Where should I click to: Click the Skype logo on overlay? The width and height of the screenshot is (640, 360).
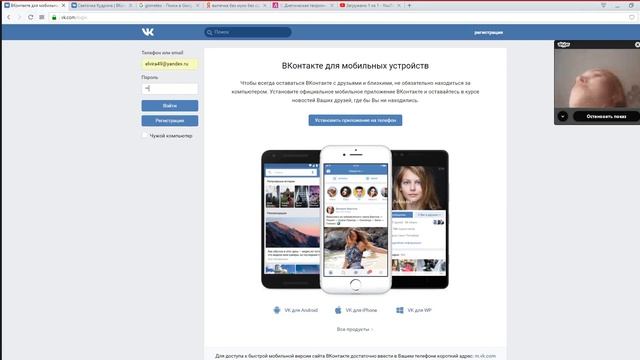pos(564,44)
